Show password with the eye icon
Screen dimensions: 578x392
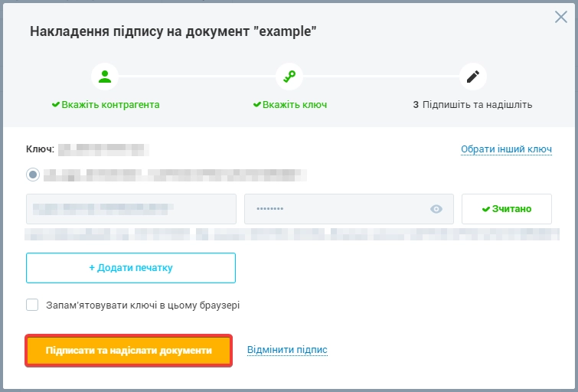(436, 209)
